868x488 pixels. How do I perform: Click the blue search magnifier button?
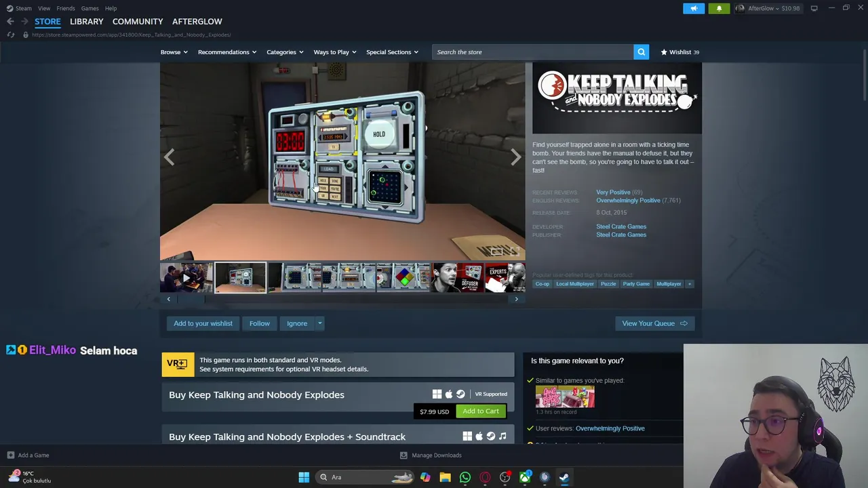tap(641, 52)
